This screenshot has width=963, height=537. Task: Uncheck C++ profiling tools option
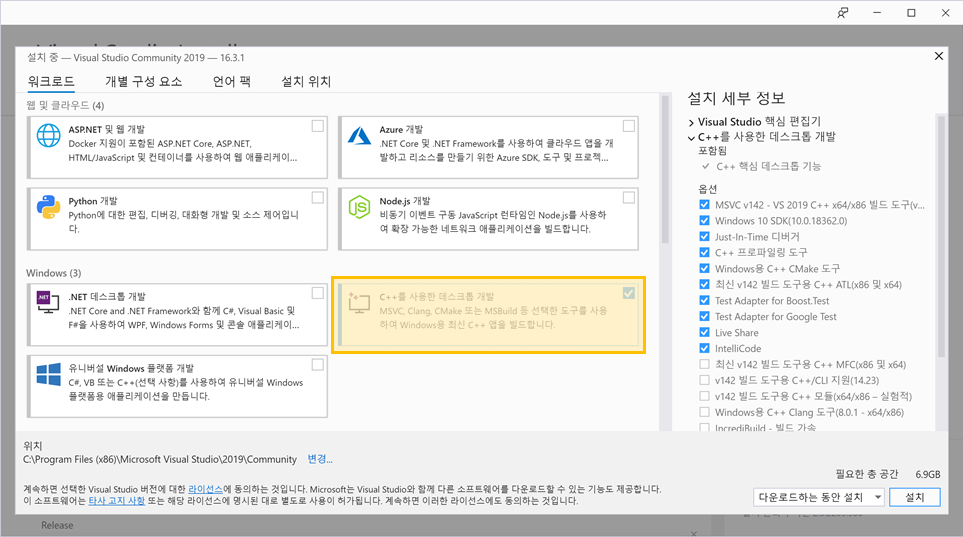pos(704,253)
